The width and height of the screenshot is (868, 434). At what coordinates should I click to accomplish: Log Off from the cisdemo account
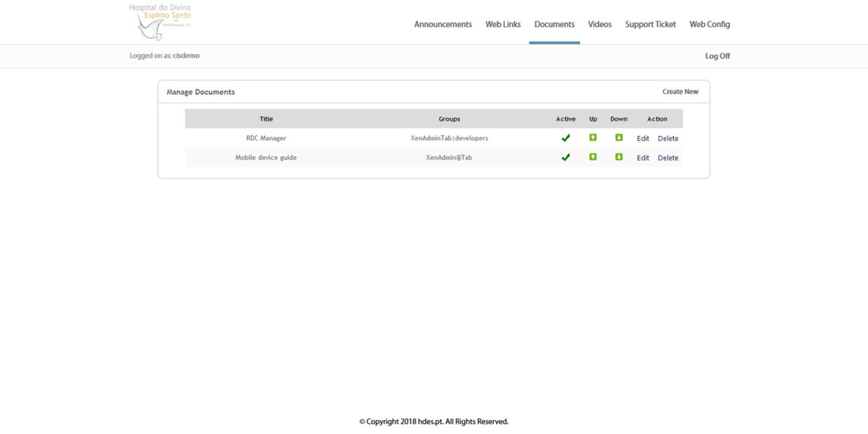(717, 56)
